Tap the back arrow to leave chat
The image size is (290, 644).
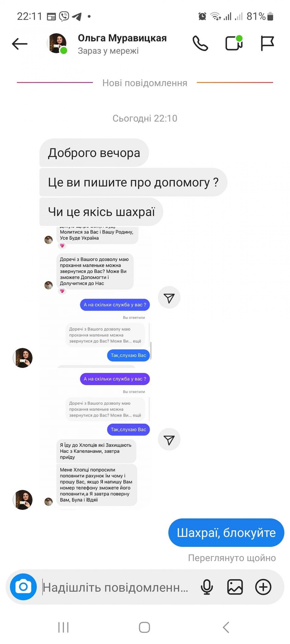point(19,44)
